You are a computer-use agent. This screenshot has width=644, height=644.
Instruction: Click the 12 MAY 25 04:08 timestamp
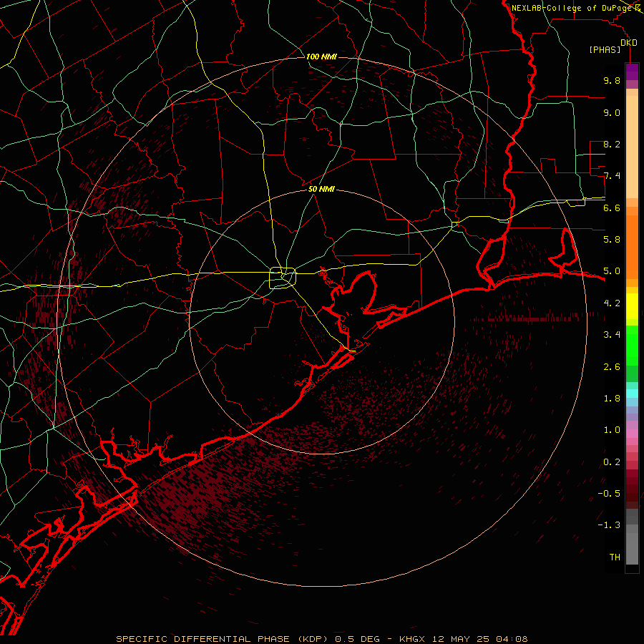[x=479, y=639]
